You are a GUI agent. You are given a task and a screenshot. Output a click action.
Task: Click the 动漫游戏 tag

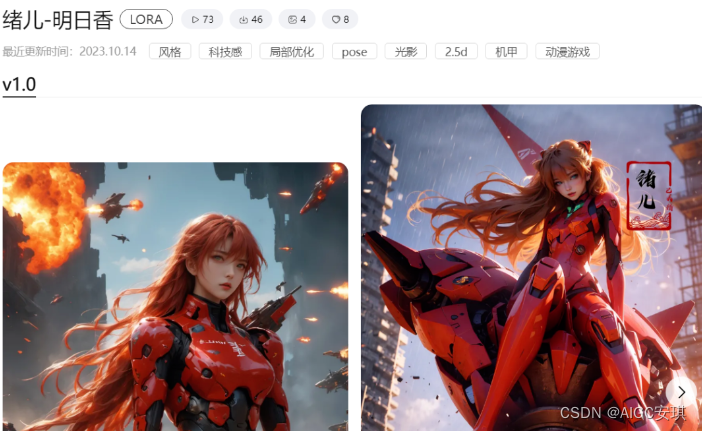[x=567, y=51]
